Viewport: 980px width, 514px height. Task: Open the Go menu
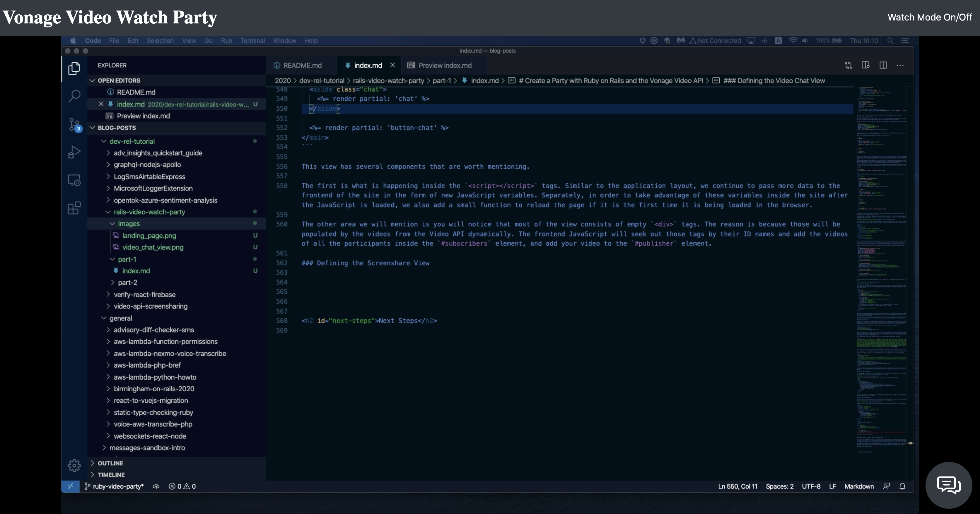[208, 41]
